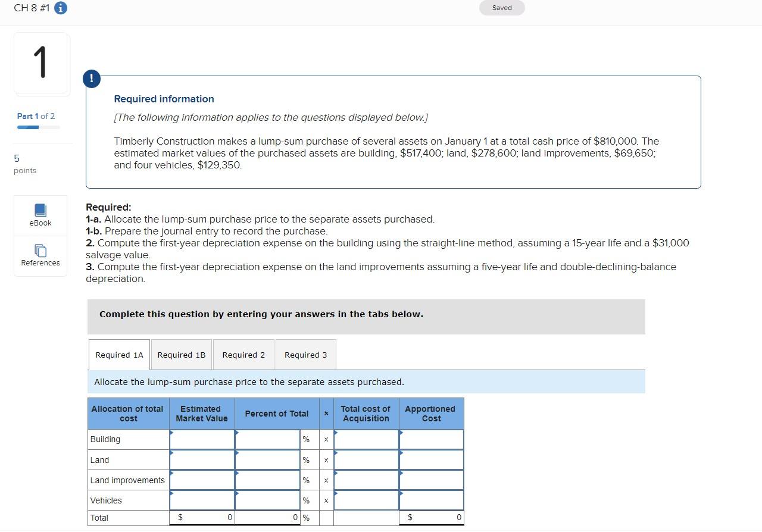Viewport: 762px width, 532px height.
Task: Click the 'Required information' heading
Action: tap(164, 99)
